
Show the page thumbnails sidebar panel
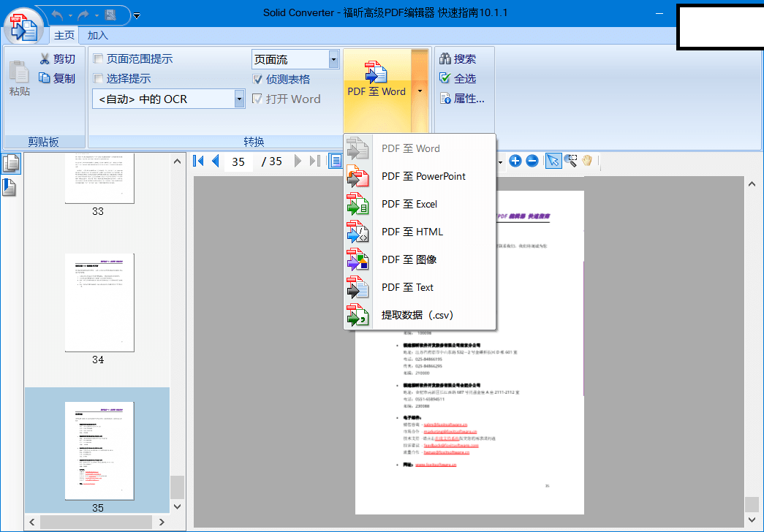(x=11, y=164)
